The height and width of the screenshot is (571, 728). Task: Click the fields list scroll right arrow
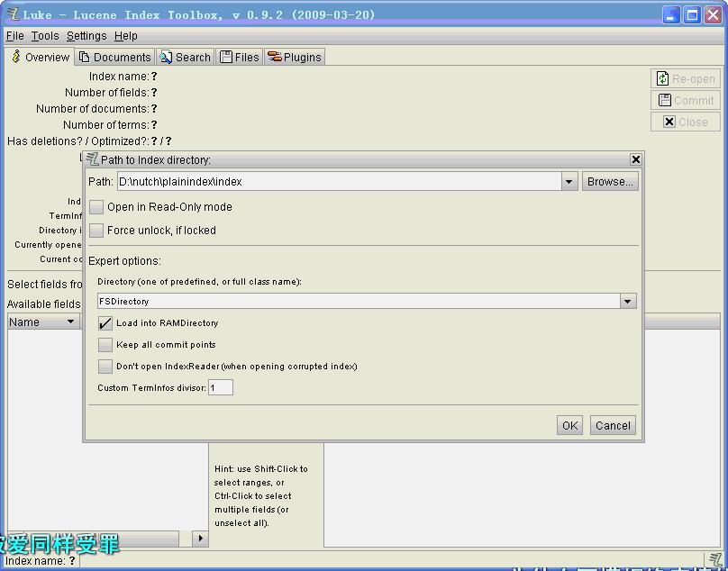200,538
